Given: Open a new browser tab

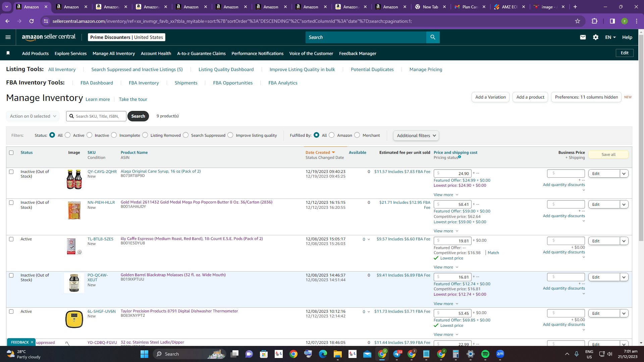Looking at the screenshot, I should (575, 7).
